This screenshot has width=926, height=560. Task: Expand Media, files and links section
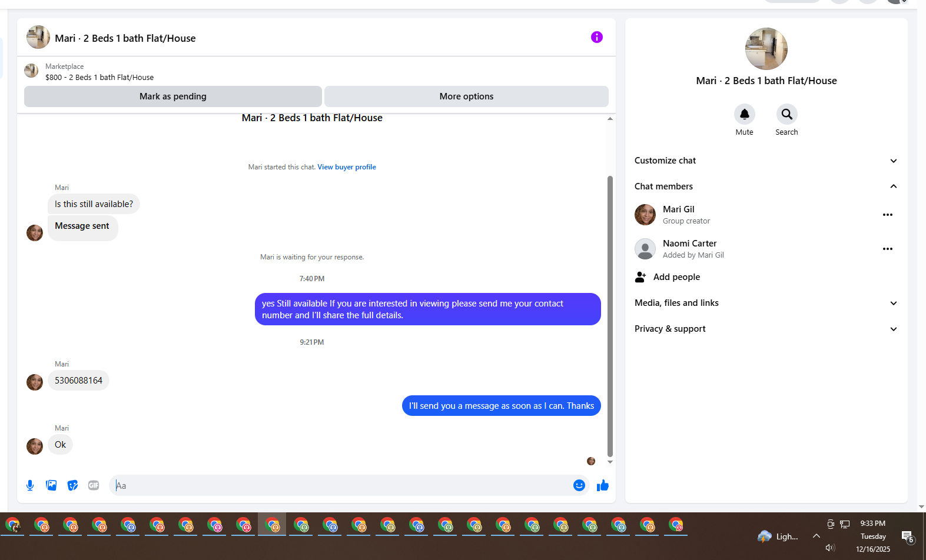pos(766,303)
